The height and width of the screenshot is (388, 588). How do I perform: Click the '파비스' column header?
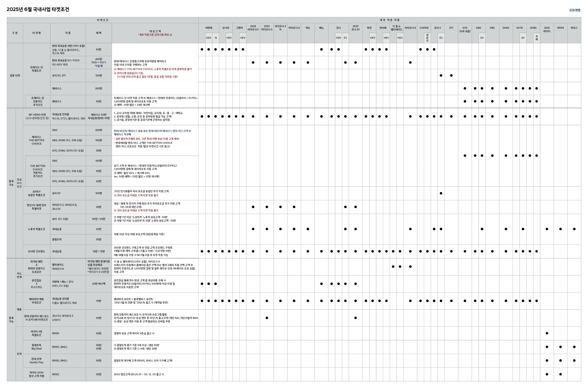click(x=574, y=28)
